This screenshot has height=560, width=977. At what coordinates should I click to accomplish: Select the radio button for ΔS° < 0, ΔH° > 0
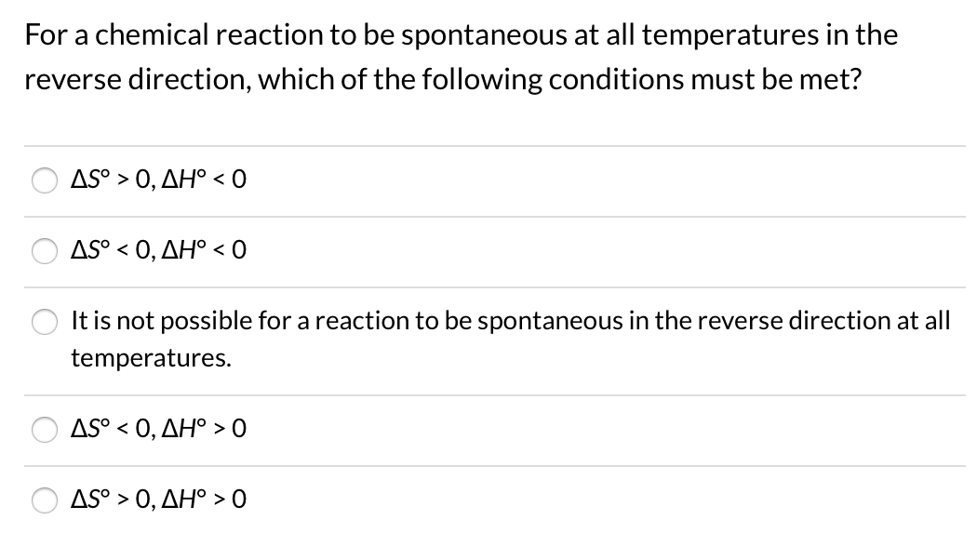44,430
